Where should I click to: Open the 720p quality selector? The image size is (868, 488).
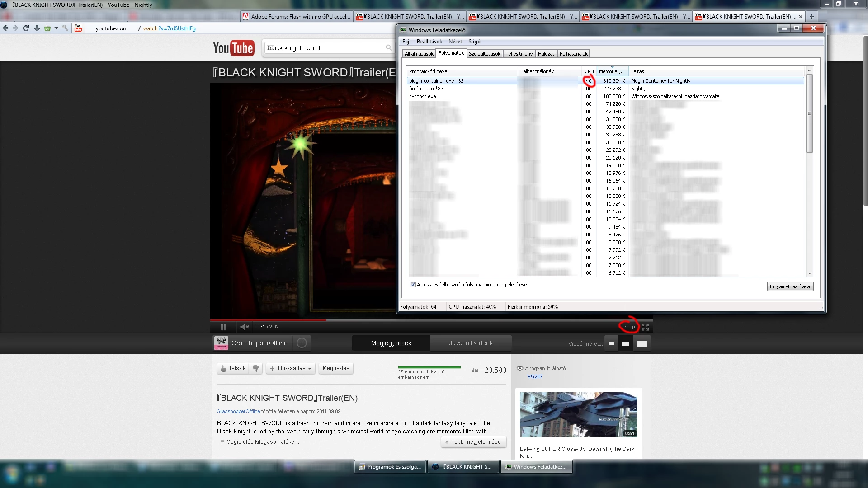coord(629,327)
